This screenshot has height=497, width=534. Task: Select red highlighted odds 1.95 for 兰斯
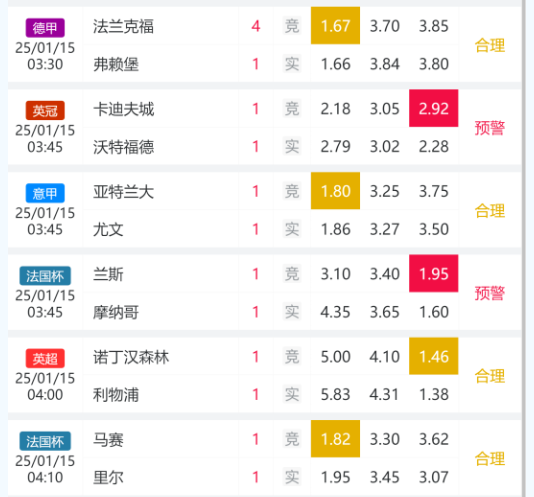(434, 274)
